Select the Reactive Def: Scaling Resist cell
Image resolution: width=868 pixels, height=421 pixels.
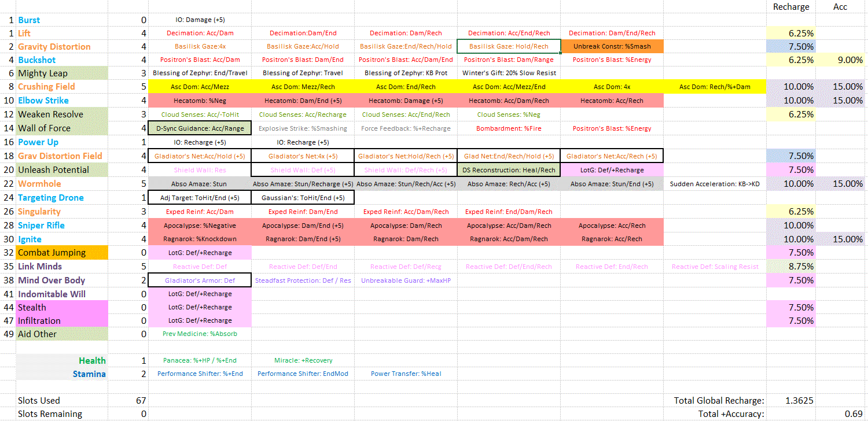point(715,267)
